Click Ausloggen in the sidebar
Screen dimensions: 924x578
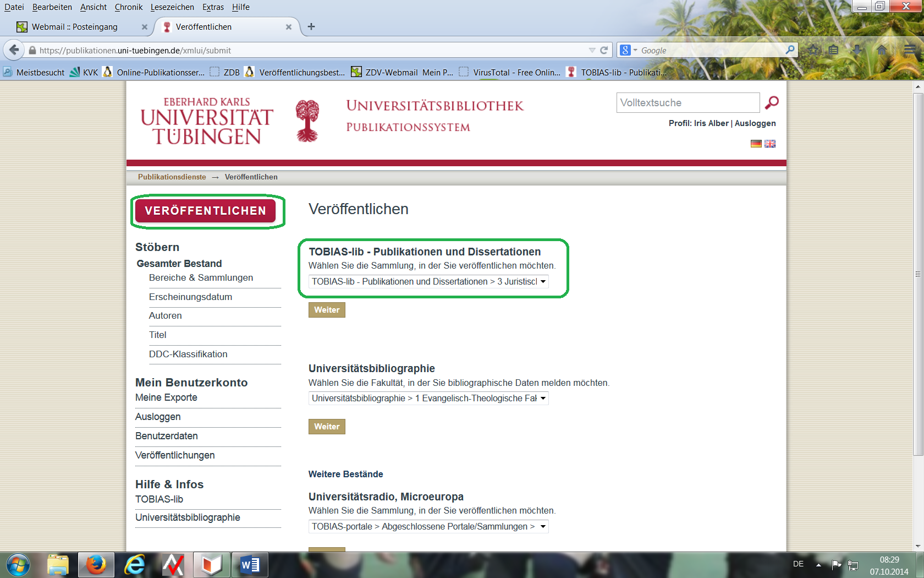pos(158,417)
